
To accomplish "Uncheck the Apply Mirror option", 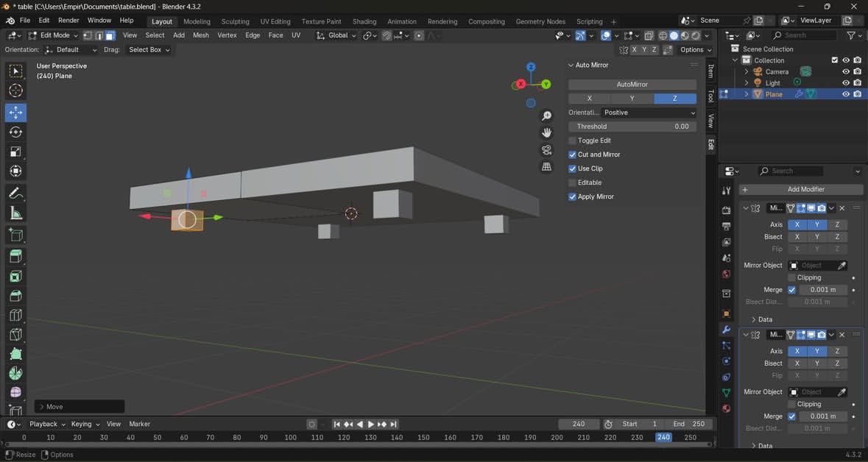I will (572, 196).
